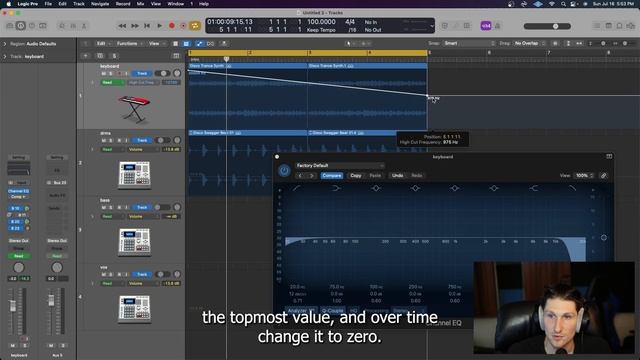
Task: Toggle bass track on/off switch
Action: coord(163,207)
